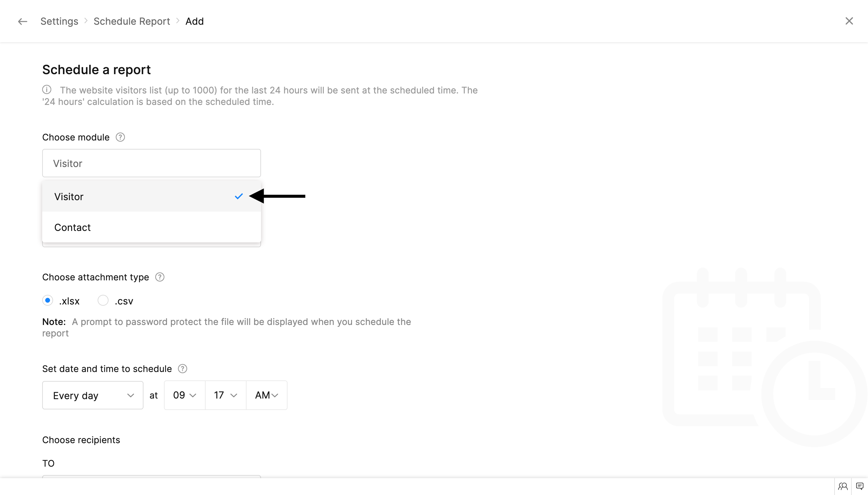Click the info icon beside visitors description
868x495 pixels.
click(47, 90)
